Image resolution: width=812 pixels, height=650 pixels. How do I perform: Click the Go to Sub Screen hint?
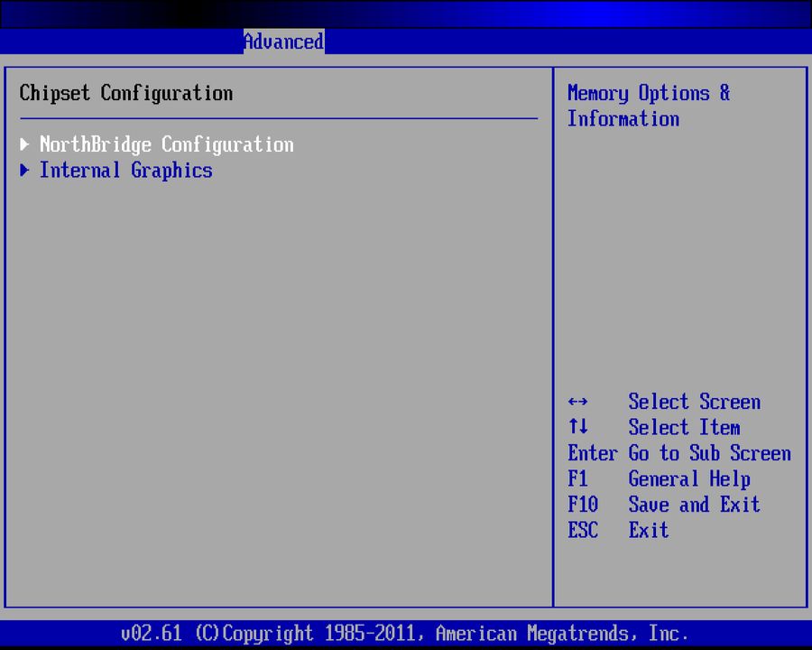[x=709, y=453]
